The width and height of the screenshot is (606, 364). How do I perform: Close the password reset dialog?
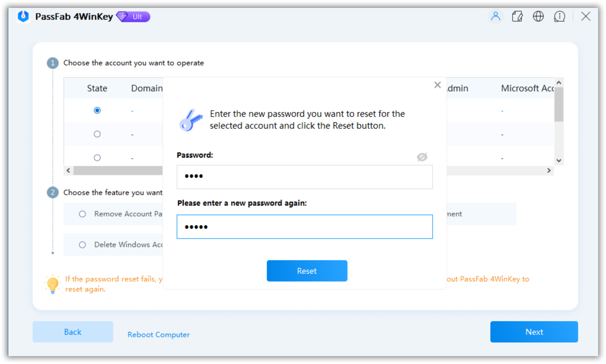(x=437, y=84)
